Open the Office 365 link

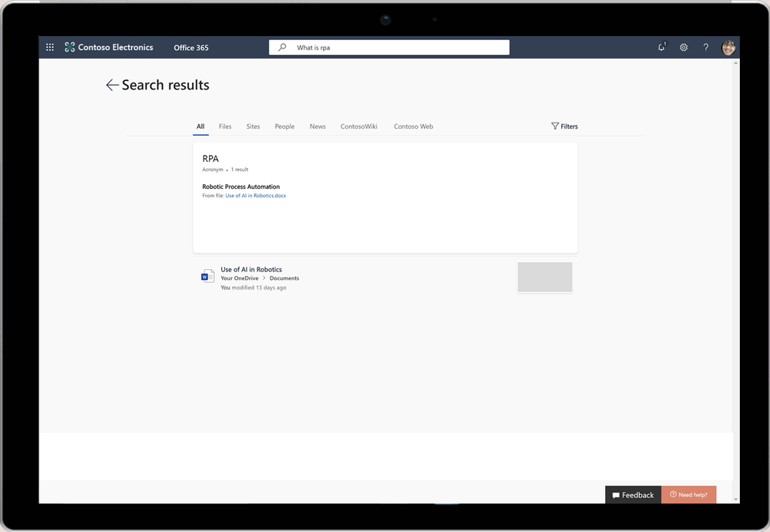(191, 48)
